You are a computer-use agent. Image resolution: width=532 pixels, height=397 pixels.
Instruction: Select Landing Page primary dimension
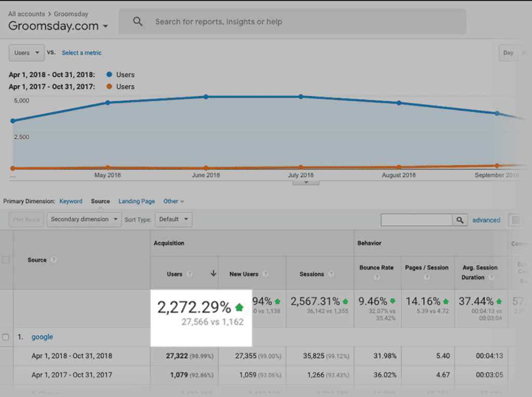pos(137,201)
